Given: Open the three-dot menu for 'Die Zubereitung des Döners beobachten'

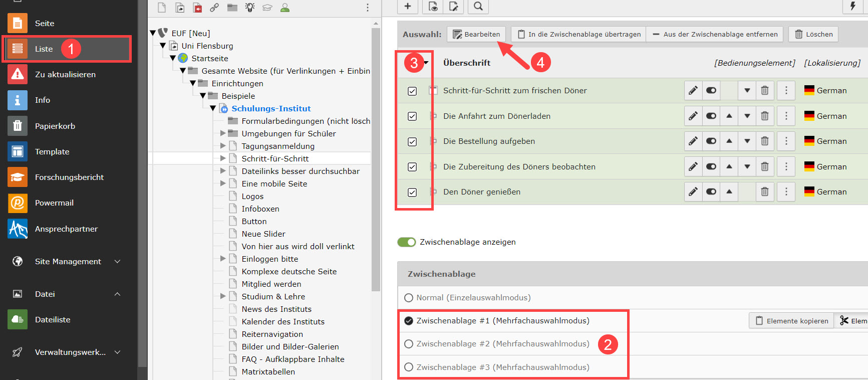Looking at the screenshot, I should click(x=786, y=166).
